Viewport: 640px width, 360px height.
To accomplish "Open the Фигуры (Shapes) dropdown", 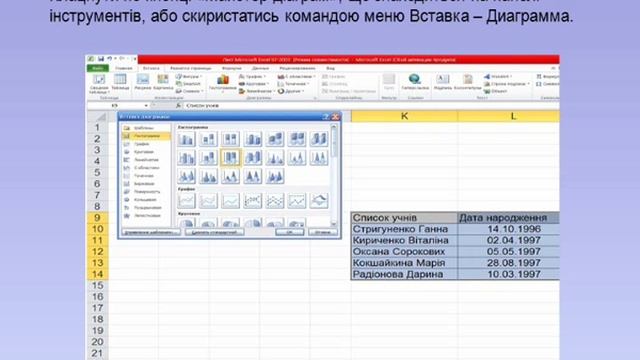I will point(189,76).
